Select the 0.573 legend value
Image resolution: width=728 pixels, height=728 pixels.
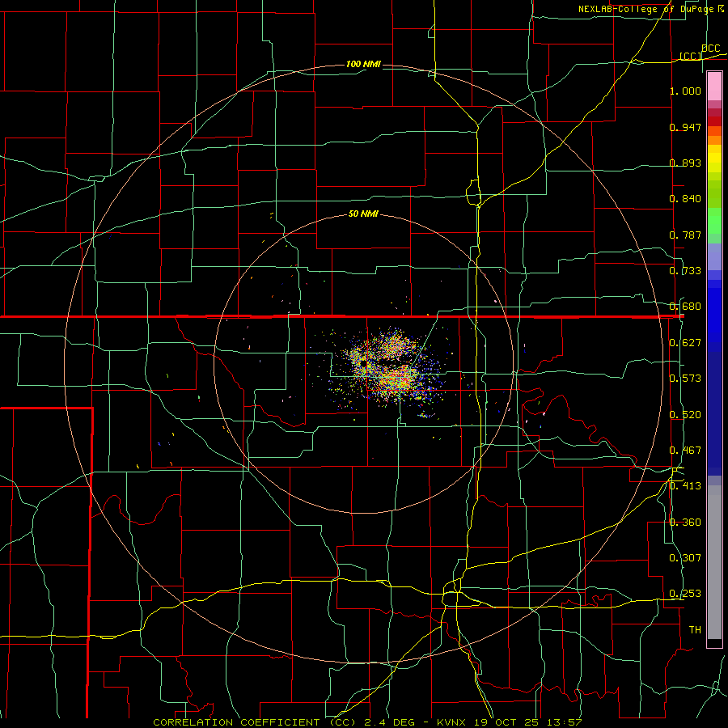[685, 378]
